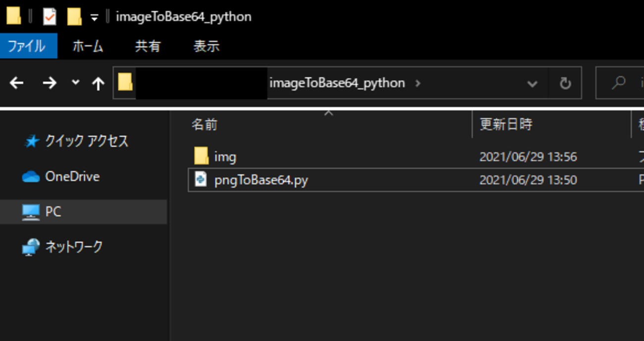Open Customize Quick Access Toolbar dropdown
Viewport: 644px width, 341px height.
(94, 18)
